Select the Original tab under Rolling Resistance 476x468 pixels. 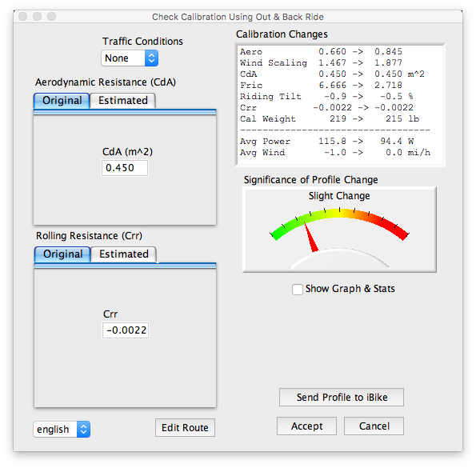point(62,254)
